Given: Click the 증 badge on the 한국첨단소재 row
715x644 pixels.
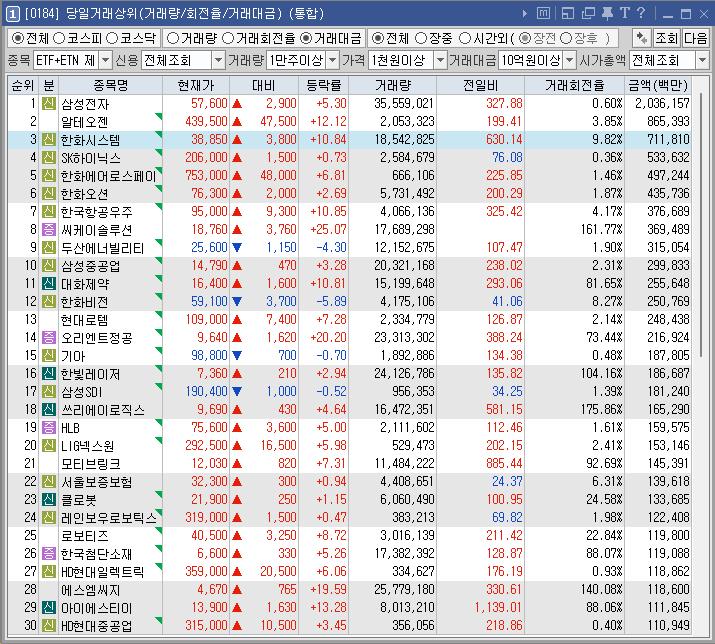Looking at the screenshot, I should click(x=49, y=553).
